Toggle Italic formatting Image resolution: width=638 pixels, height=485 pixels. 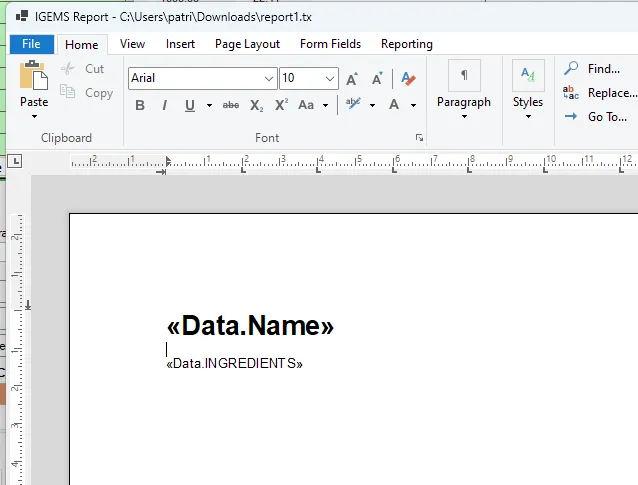(165, 105)
